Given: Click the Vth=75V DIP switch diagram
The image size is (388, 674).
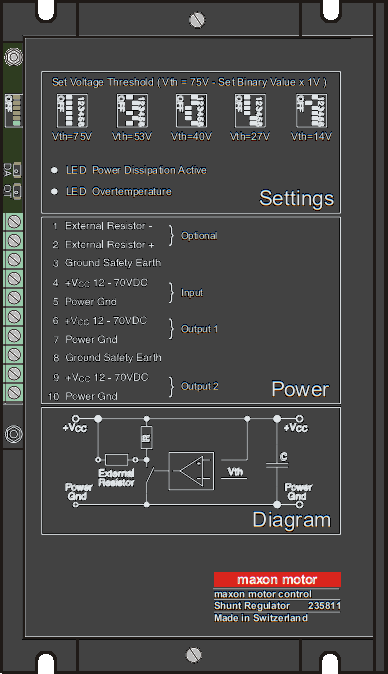Looking at the screenshot, I should click(x=72, y=111).
